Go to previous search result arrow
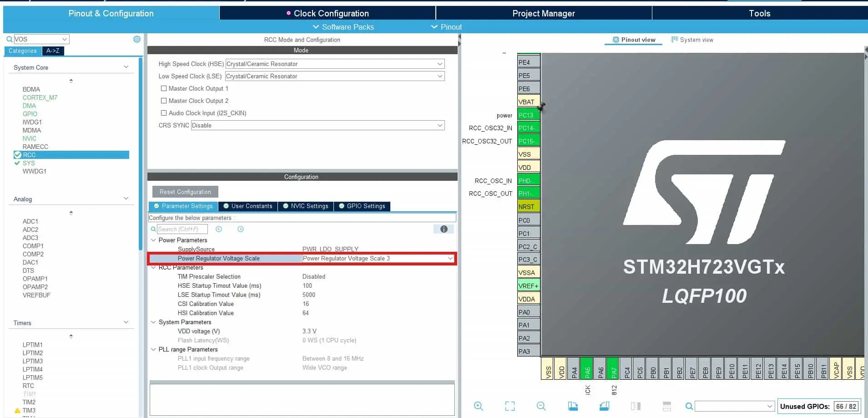Screen dimensions: 868x418 [219, 229]
